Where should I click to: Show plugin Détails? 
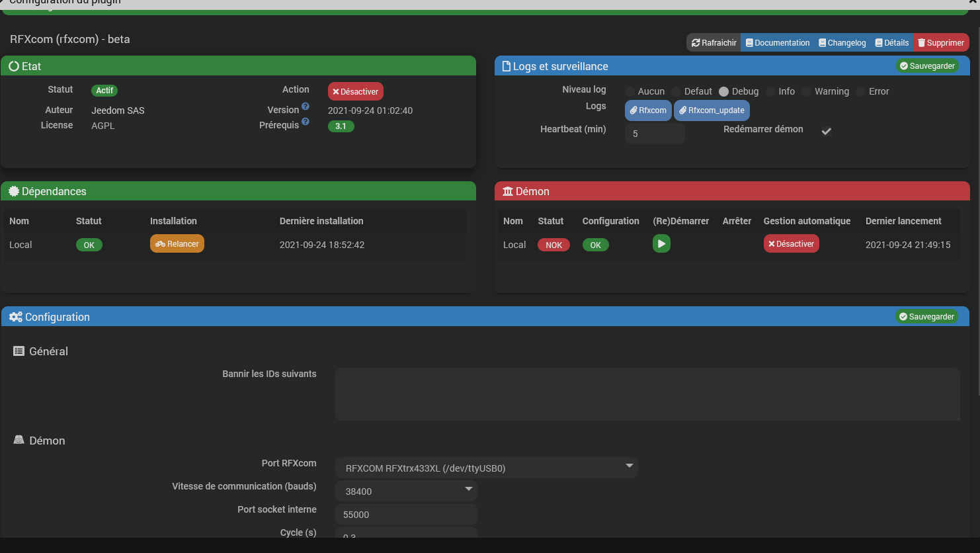891,42
